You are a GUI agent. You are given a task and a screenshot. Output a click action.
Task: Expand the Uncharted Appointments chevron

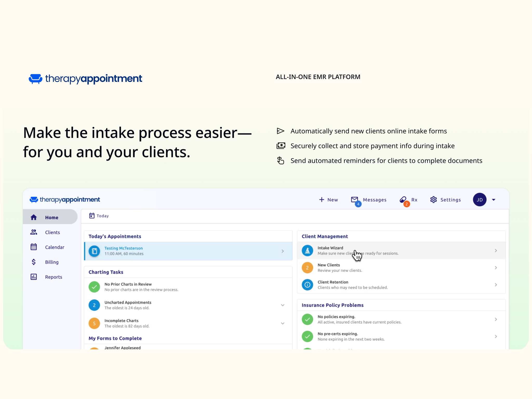point(283,305)
